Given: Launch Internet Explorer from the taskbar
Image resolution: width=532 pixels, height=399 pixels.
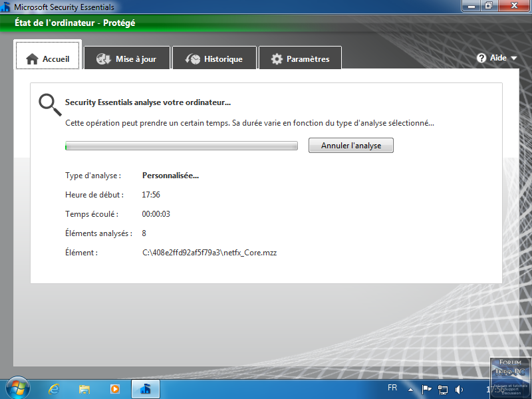Looking at the screenshot, I should tap(54, 389).
